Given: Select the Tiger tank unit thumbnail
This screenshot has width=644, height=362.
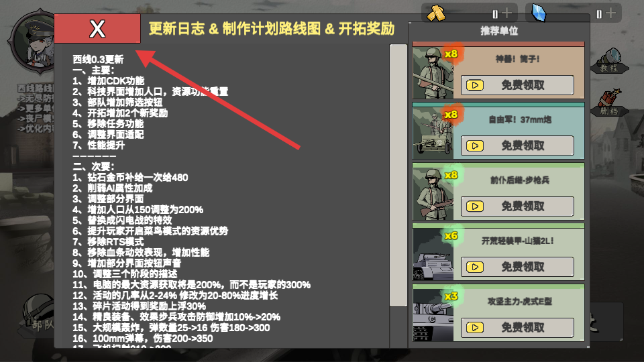Looking at the screenshot, I should coord(433,315).
